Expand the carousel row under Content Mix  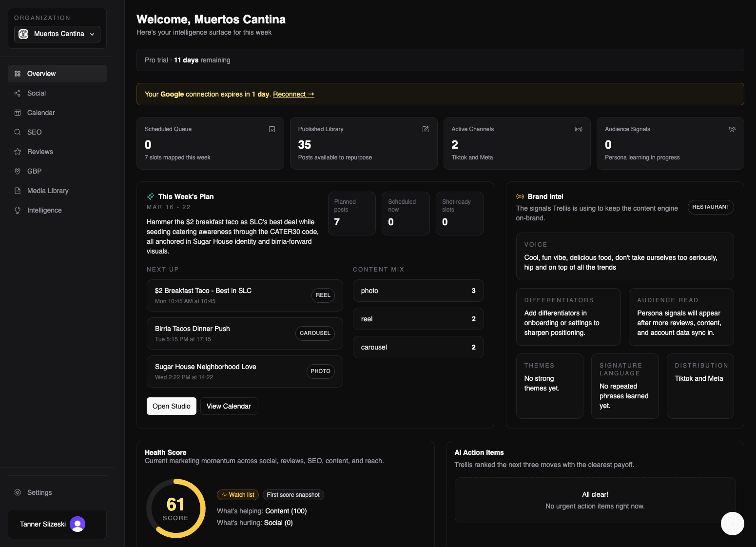[x=418, y=347]
